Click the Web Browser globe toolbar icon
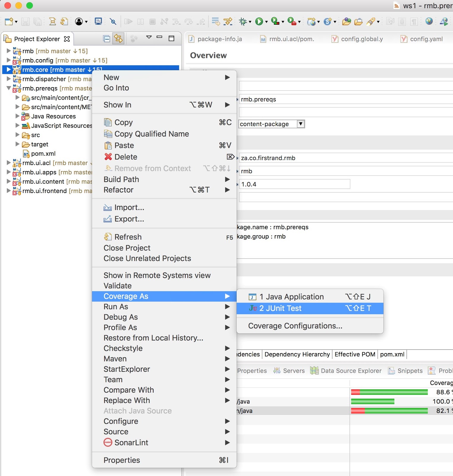This screenshot has height=476, width=453. click(x=429, y=21)
